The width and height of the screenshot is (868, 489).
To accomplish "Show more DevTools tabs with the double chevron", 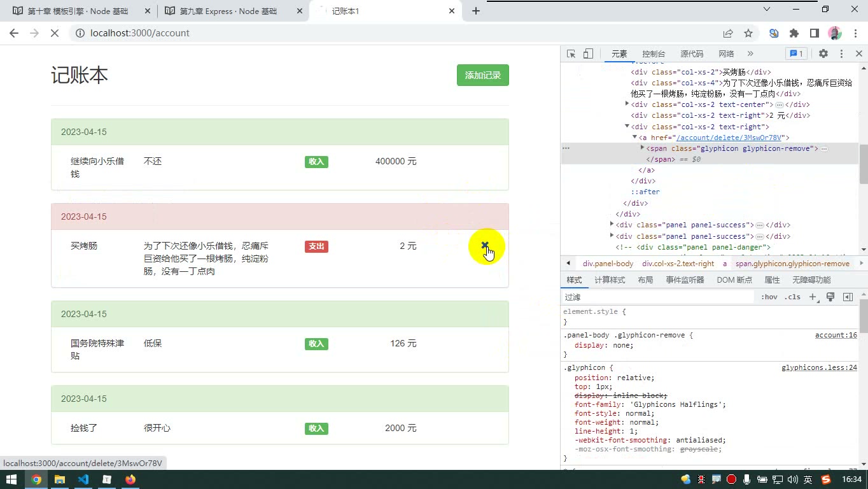I will tap(750, 54).
